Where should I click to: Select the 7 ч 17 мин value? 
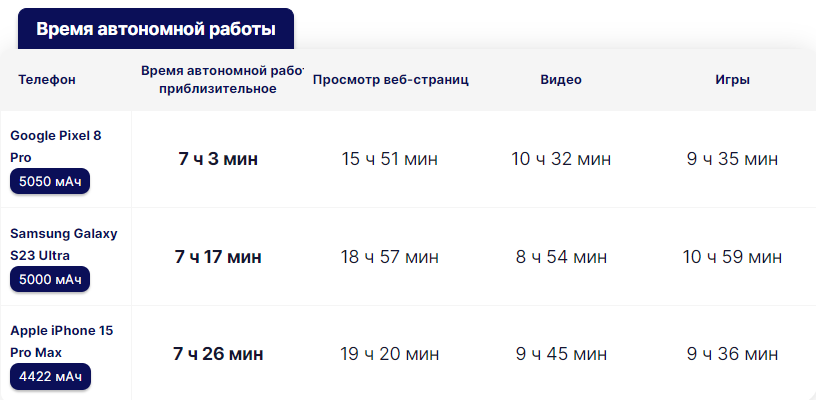[218, 256]
